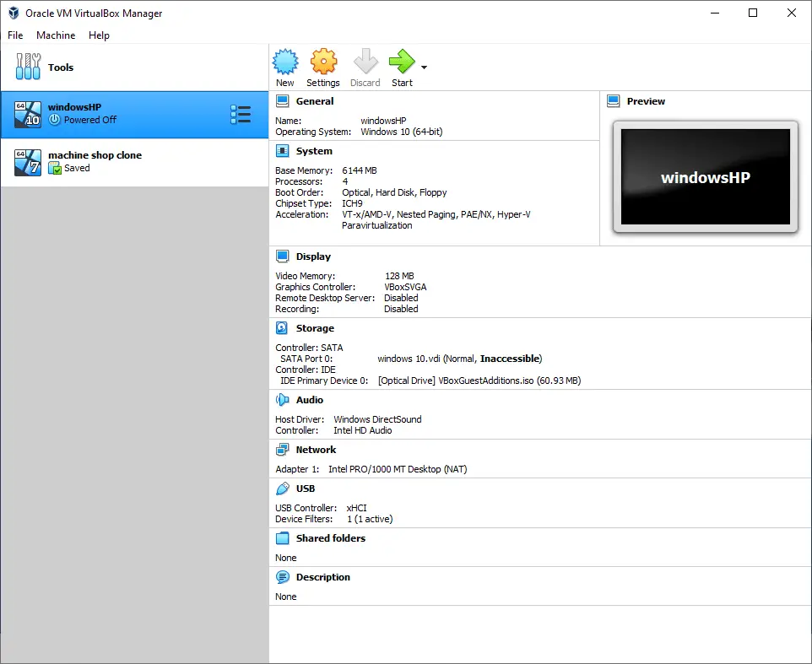812x664 pixels.
Task: Open the Display settings header link
Action: pos(313,256)
